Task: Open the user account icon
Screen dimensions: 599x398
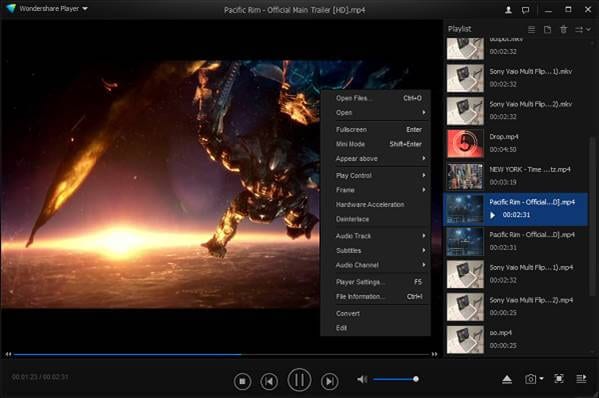Action: tap(508, 10)
